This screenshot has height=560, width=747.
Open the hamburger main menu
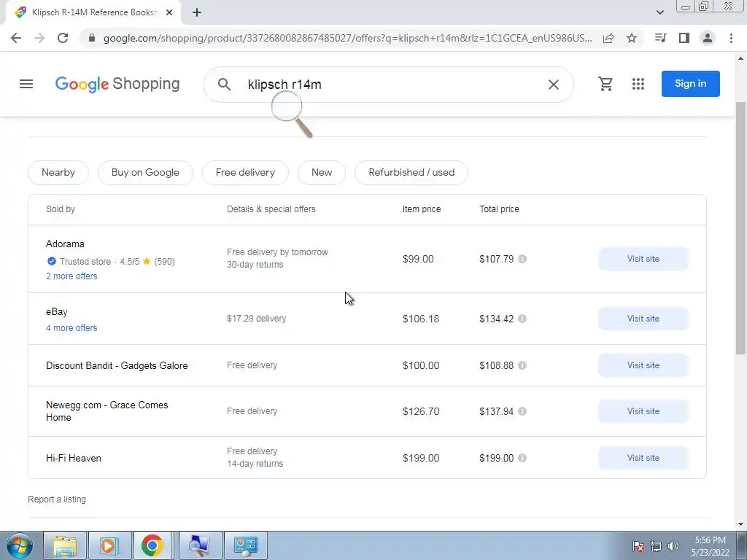pyautogui.click(x=26, y=85)
